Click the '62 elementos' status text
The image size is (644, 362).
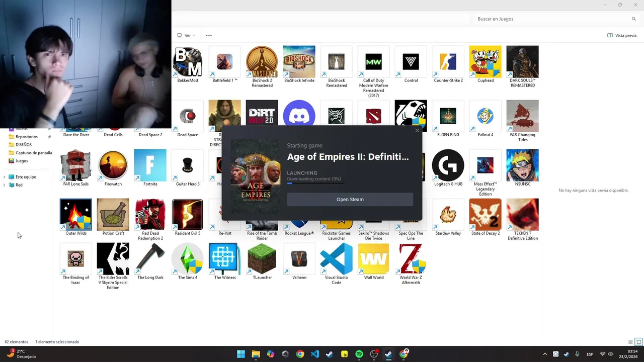17,342
